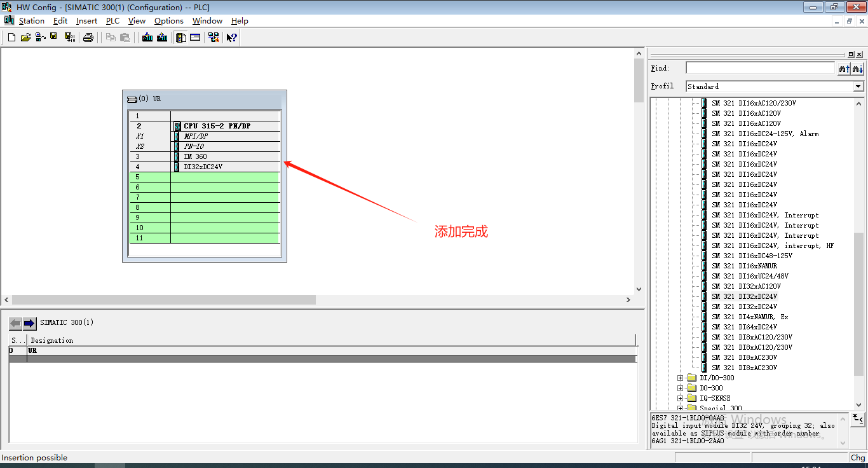The height and width of the screenshot is (468, 868).
Task: Open the Station menu
Action: coord(32,21)
